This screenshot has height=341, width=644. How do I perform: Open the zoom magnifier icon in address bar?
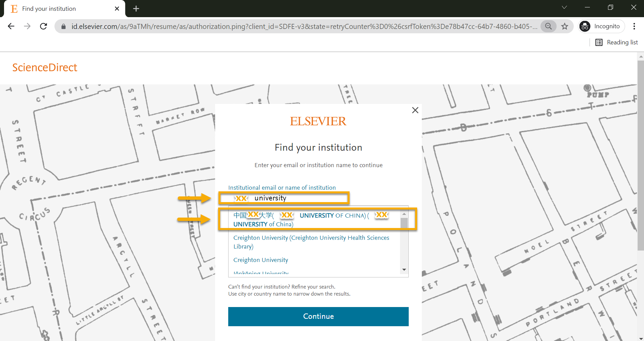[x=548, y=26]
